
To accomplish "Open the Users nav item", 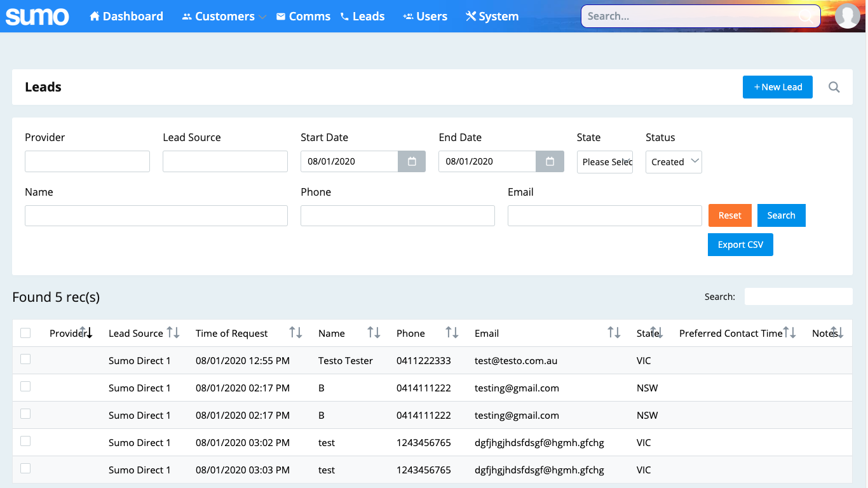I will (425, 17).
